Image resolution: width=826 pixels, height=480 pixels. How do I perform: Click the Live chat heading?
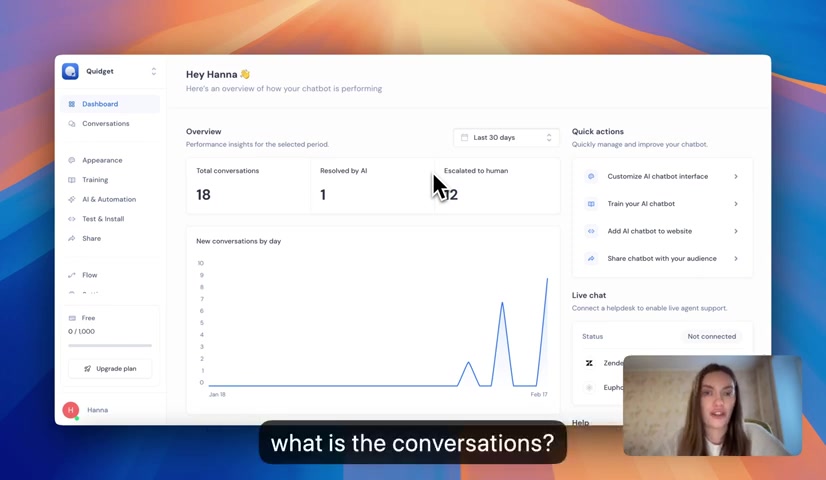pyautogui.click(x=589, y=296)
